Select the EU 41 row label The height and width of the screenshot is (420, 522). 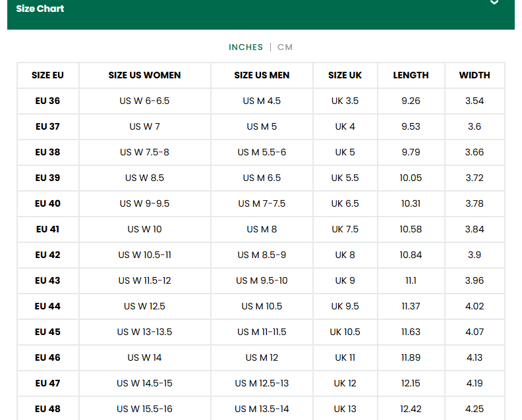[x=47, y=229]
